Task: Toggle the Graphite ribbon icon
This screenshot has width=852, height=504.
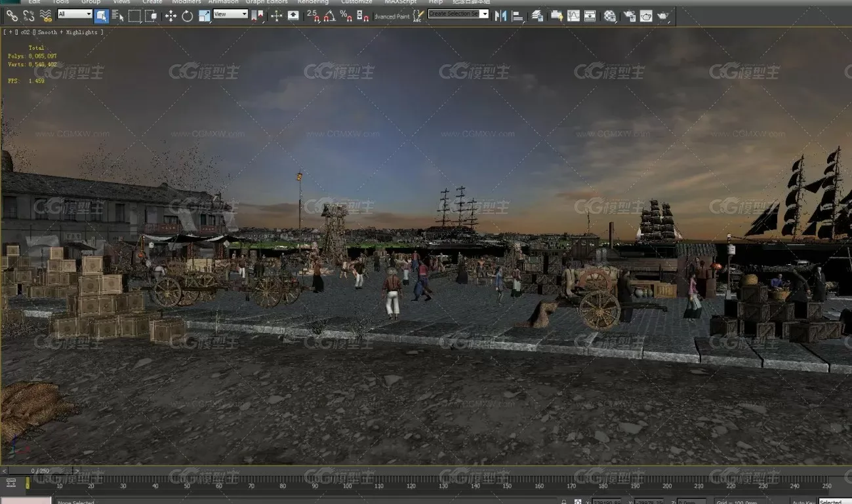Action: tap(557, 15)
